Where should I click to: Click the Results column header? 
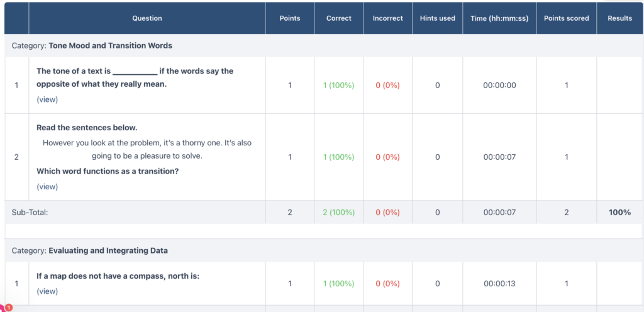click(x=619, y=18)
